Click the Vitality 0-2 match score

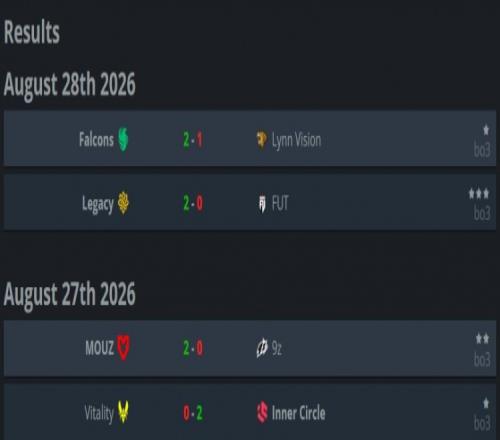coord(193,413)
